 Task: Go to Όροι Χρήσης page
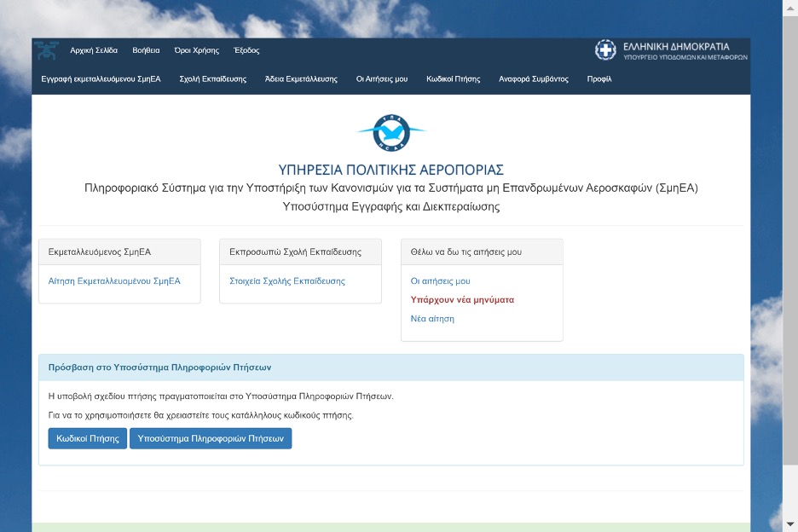click(x=196, y=50)
